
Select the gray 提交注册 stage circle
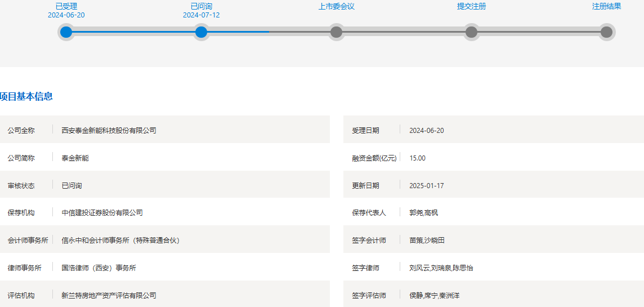471,32
